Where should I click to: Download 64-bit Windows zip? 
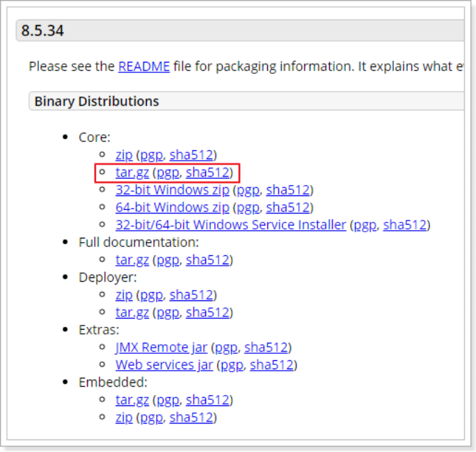tap(173, 208)
